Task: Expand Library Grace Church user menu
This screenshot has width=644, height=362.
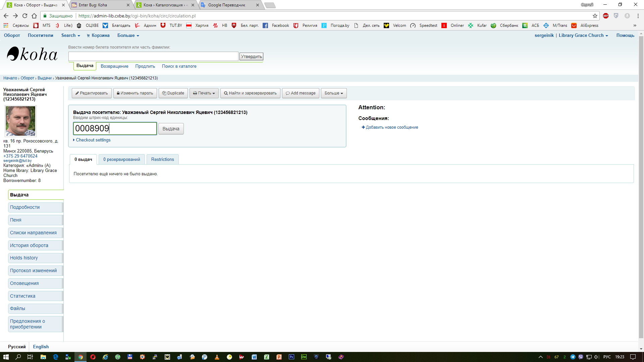Action: click(x=583, y=36)
